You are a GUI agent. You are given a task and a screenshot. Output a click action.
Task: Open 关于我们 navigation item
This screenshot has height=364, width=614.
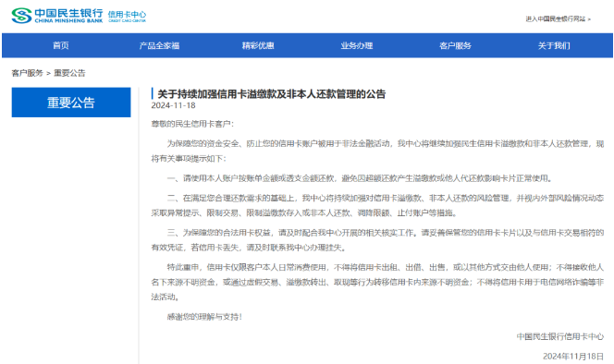pos(554,45)
